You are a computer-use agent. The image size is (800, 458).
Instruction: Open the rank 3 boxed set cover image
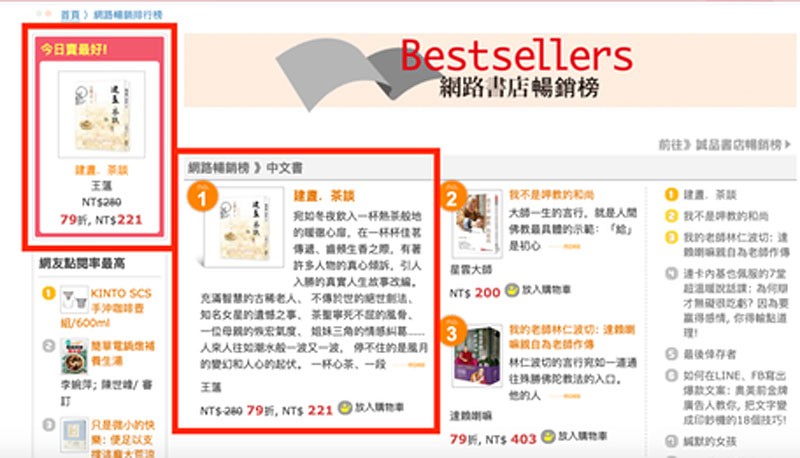pos(477,355)
